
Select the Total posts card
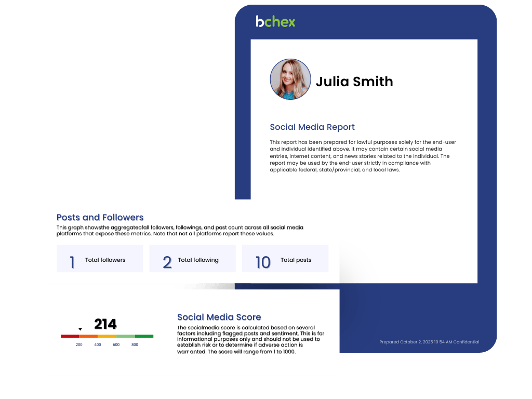[285, 259]
